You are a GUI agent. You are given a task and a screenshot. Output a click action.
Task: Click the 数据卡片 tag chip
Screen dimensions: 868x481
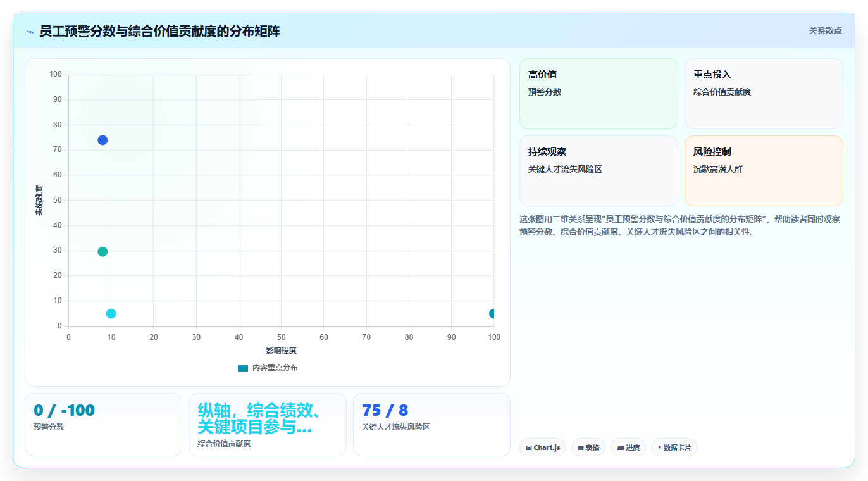pyautogui.click(x=674, y=447)
